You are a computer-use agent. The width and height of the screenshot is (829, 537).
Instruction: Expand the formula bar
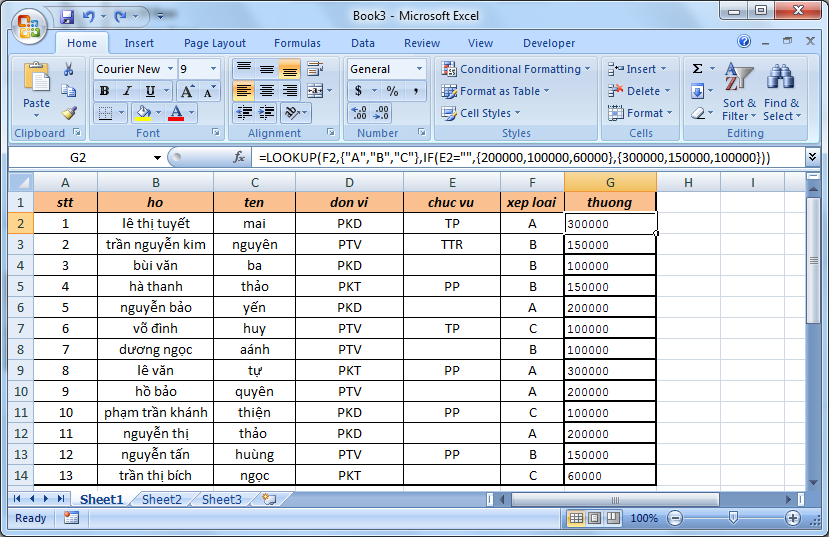(812, 156)
